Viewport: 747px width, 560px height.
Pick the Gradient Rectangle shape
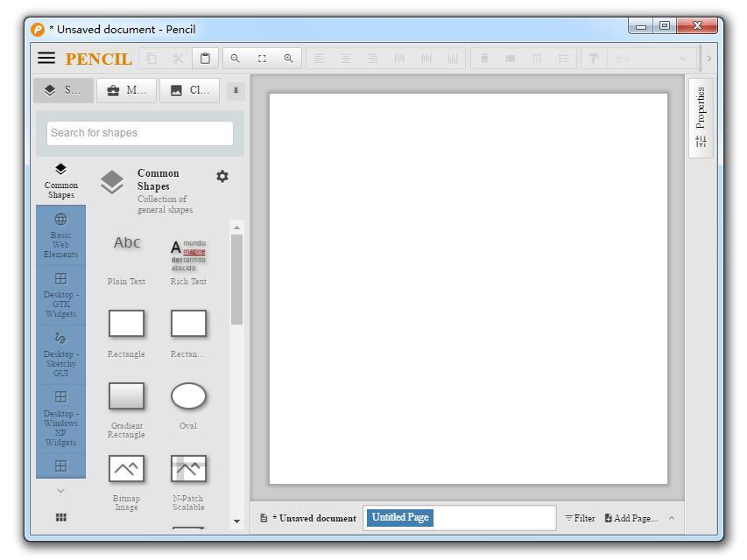coord(126,409)
